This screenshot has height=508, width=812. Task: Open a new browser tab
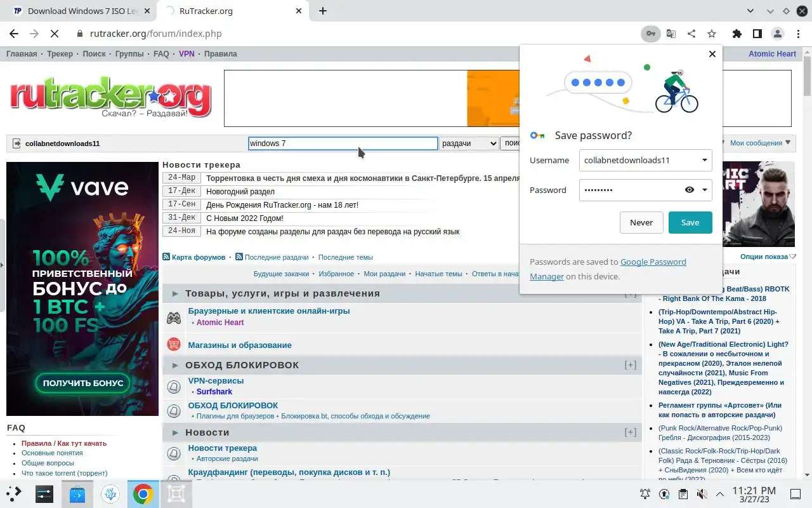(x=323, y=11)
